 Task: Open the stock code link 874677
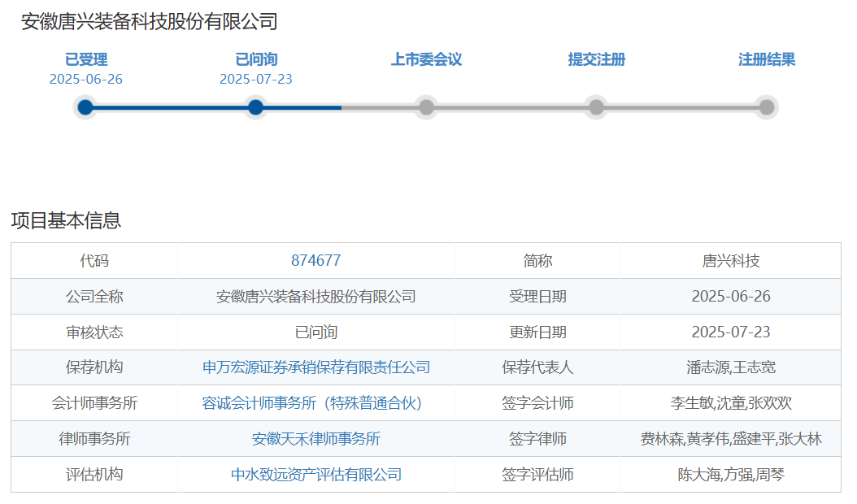[316, 260]
